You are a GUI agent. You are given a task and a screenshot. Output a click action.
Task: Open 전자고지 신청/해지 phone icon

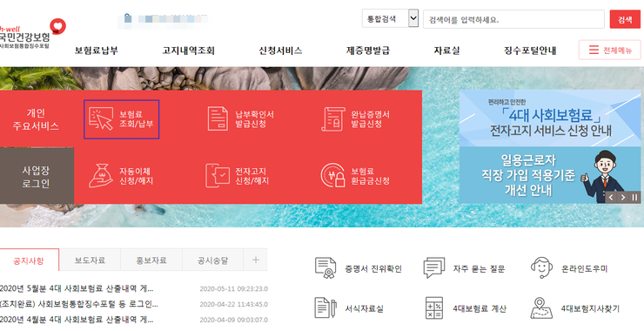(218, 176)
